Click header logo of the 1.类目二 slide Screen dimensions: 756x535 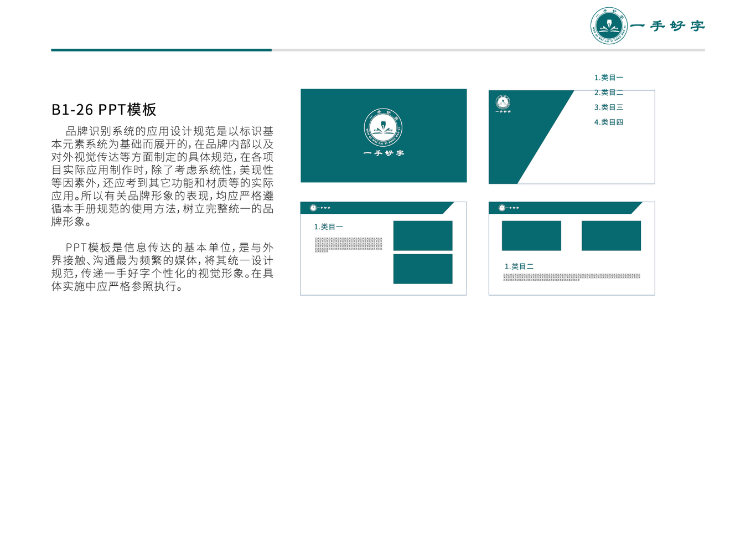[509, 208]
